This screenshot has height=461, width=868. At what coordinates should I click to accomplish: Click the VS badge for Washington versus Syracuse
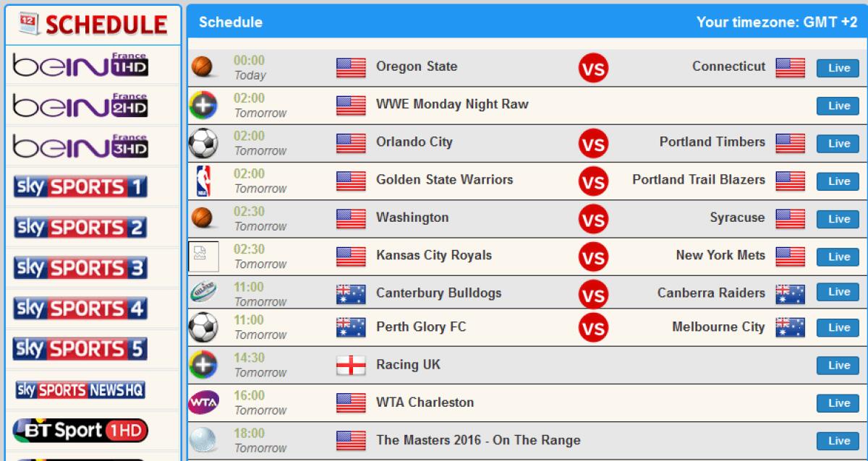point(593,218)
